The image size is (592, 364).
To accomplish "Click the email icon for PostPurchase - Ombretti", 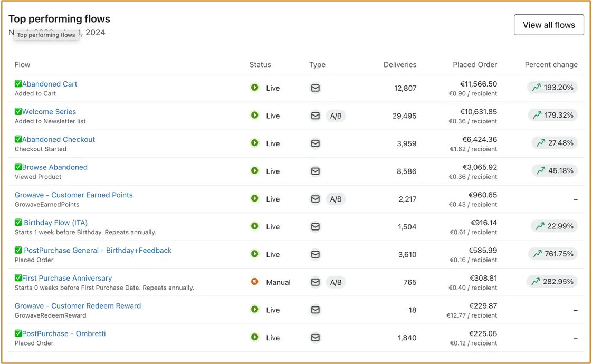I will (x=315, y=338).
